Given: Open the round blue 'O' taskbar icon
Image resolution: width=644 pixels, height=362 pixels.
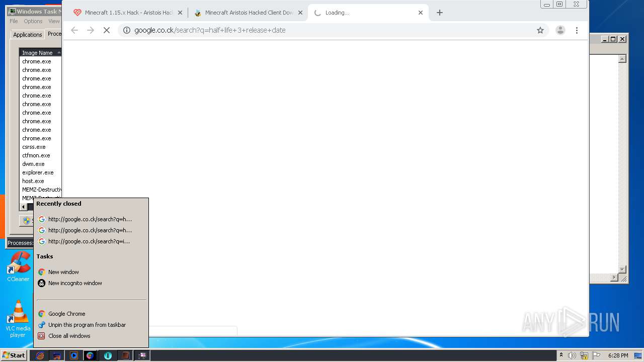Looking at the screenshot, I should click(x=108, y=355).
